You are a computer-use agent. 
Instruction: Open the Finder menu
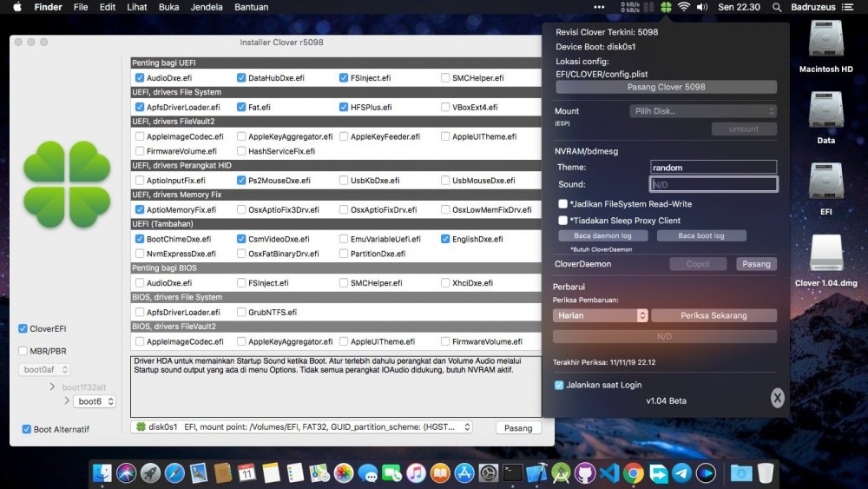pos(48,7)
